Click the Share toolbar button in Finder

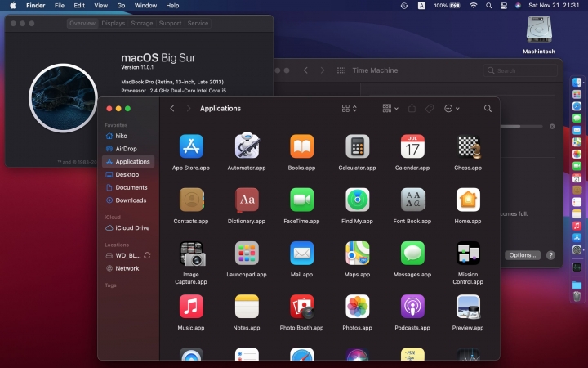412,108
